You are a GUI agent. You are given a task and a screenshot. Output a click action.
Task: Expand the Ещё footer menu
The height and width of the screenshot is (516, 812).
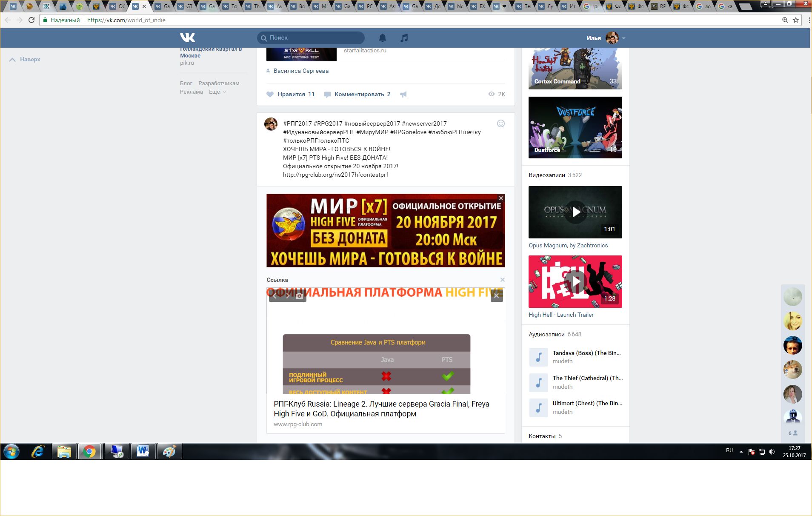tap(217, 92)
